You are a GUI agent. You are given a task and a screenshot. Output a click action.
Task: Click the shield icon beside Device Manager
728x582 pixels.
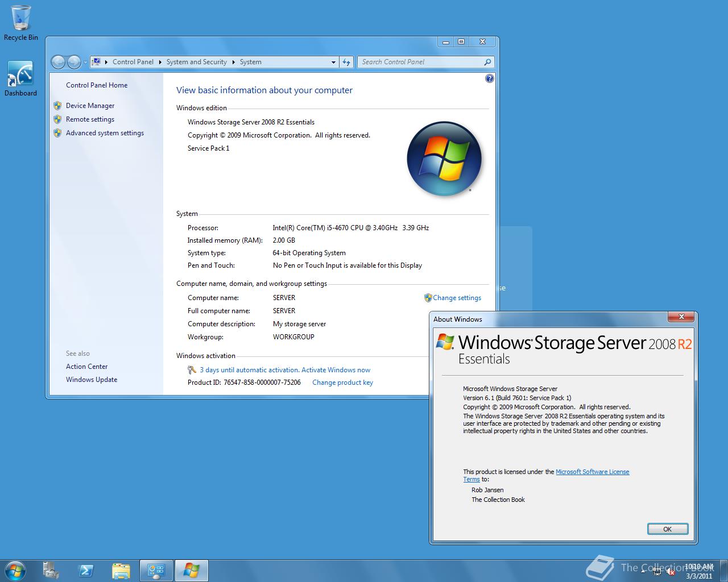click(57, 106)
